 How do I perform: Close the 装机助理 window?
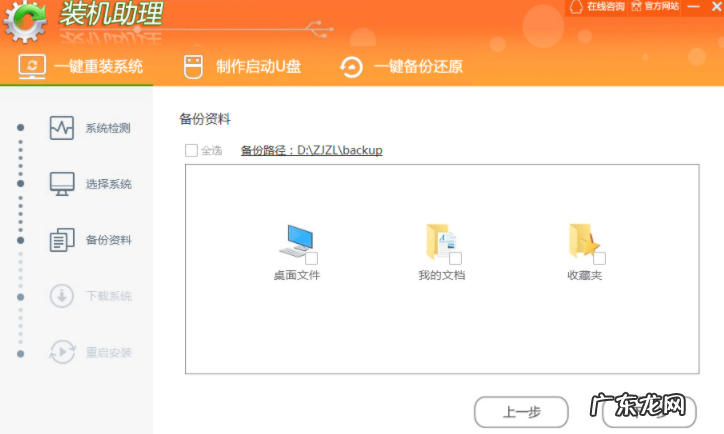coord(717,6)
